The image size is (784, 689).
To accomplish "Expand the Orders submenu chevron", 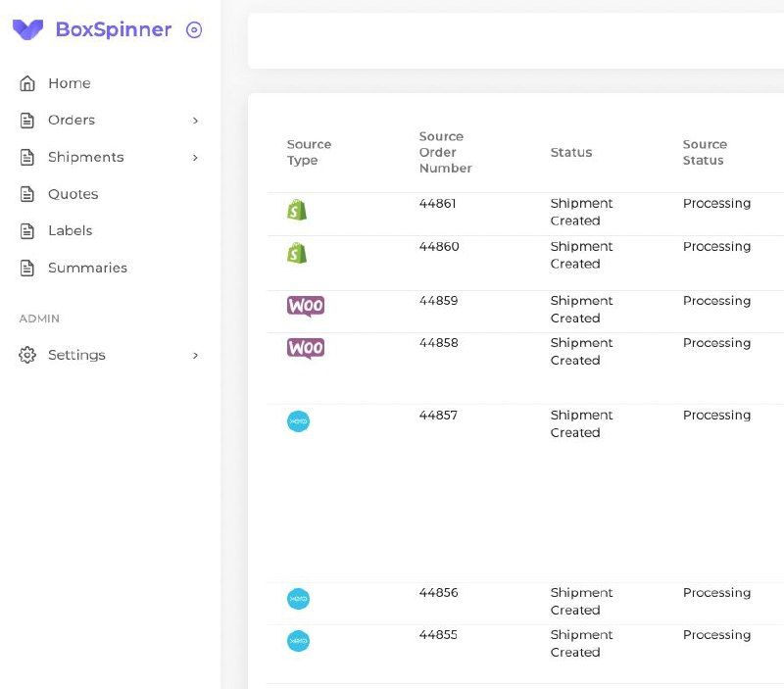I will click(x=195, y=121).
